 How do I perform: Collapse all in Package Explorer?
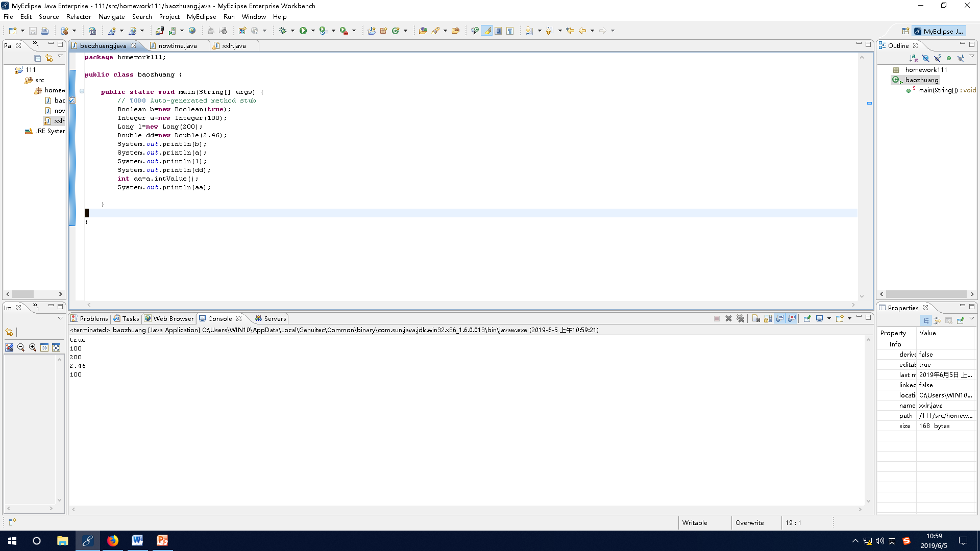(x=37, y=58)
